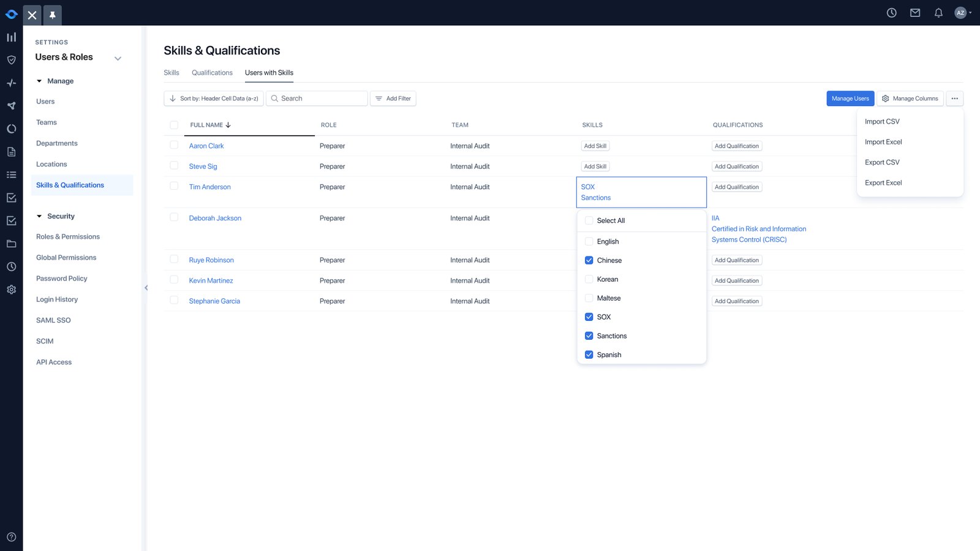
Task: Switch to the Skills tab
Action: tap(171, 73)
